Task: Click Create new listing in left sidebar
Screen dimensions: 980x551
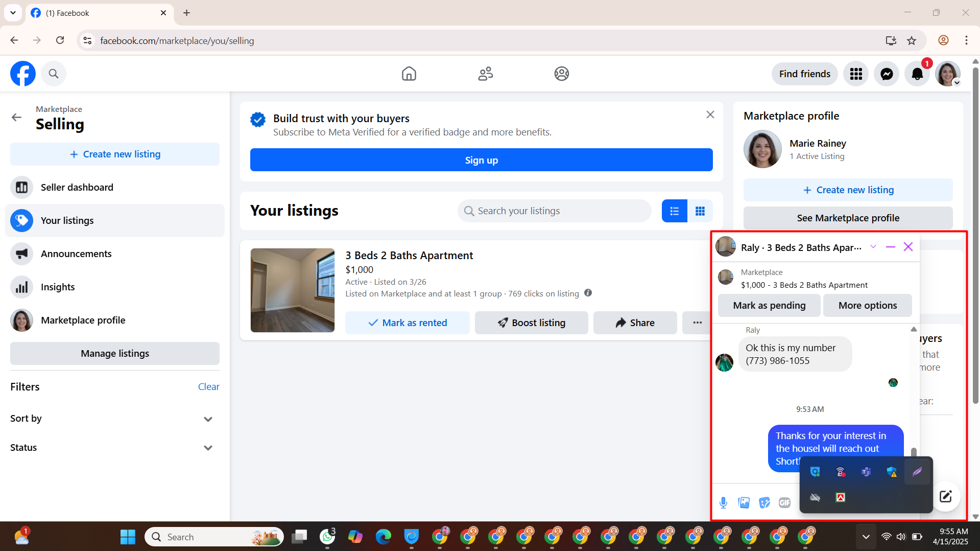Action: [115, 154]
